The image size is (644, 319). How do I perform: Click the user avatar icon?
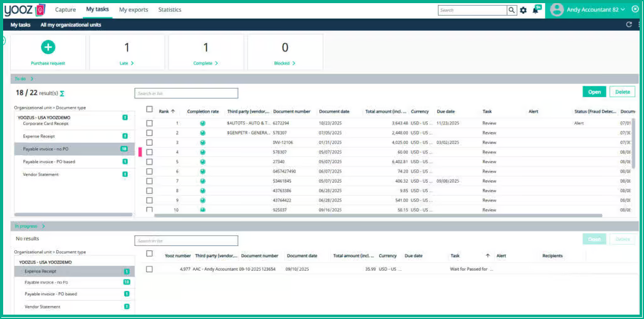556,10
